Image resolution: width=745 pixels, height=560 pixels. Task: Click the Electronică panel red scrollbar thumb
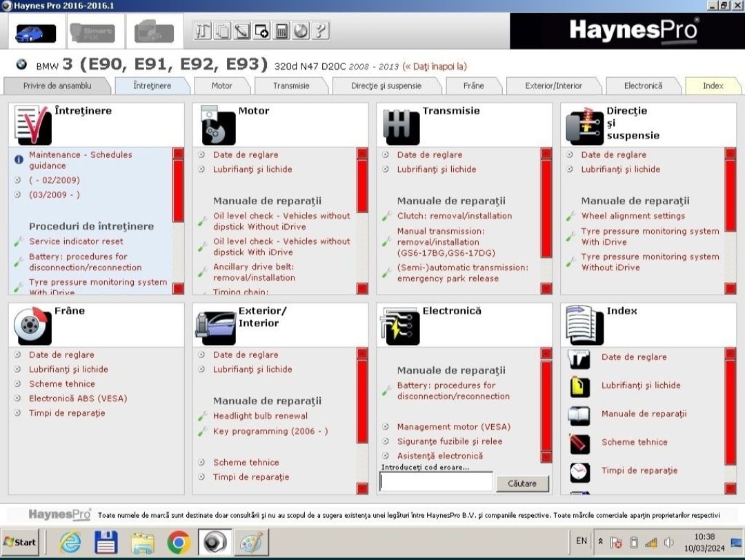pyautogui.click(x=546, y=405)
